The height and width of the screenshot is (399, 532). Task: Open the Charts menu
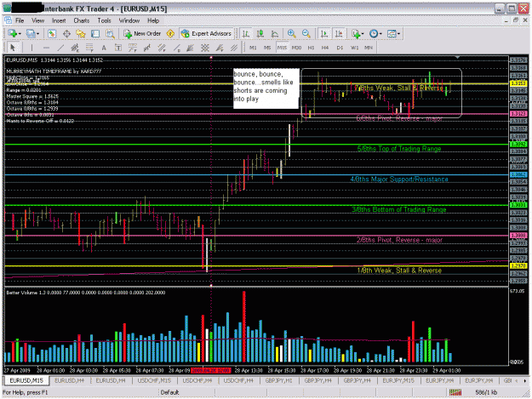82,20
